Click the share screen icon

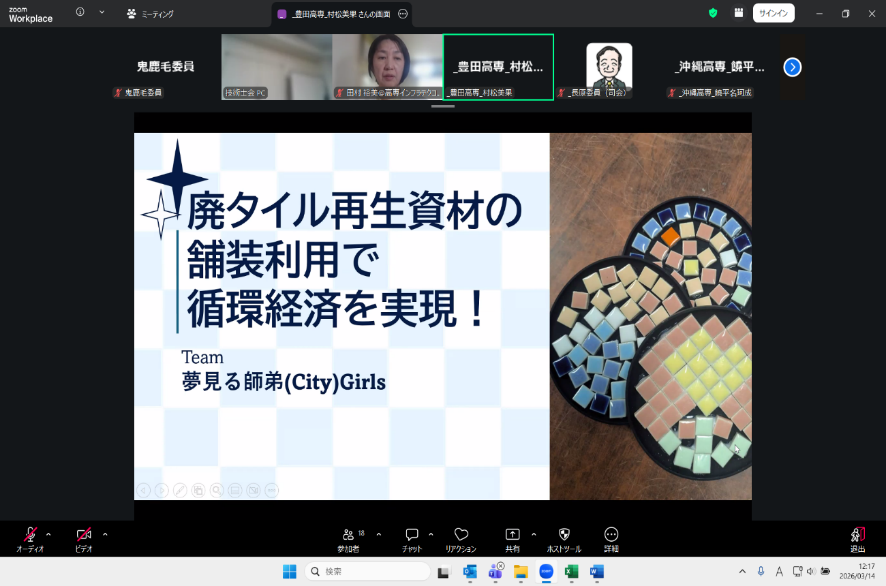[512, 536]
